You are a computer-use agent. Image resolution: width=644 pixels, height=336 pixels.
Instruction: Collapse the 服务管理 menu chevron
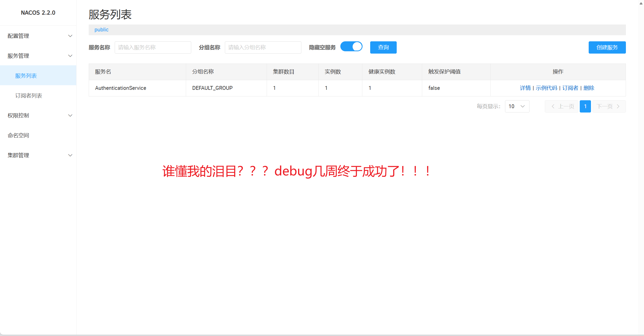pyautogui.click(x=70, y=56)
